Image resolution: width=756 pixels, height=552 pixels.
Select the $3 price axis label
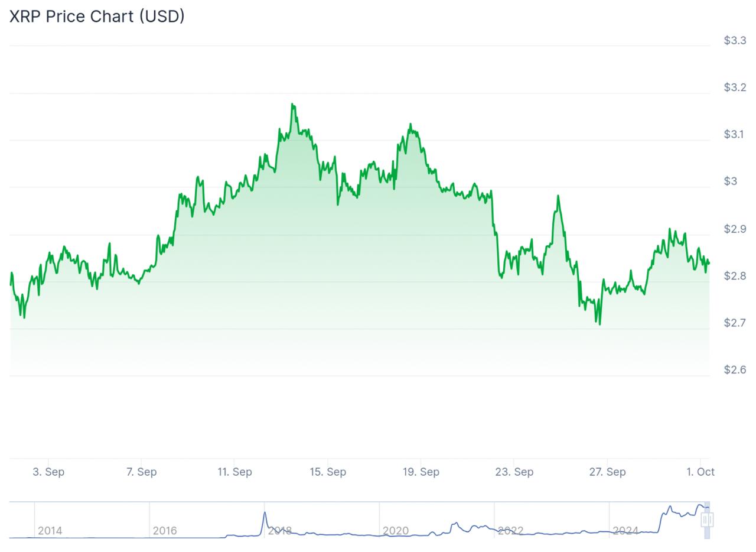[731, 181]
